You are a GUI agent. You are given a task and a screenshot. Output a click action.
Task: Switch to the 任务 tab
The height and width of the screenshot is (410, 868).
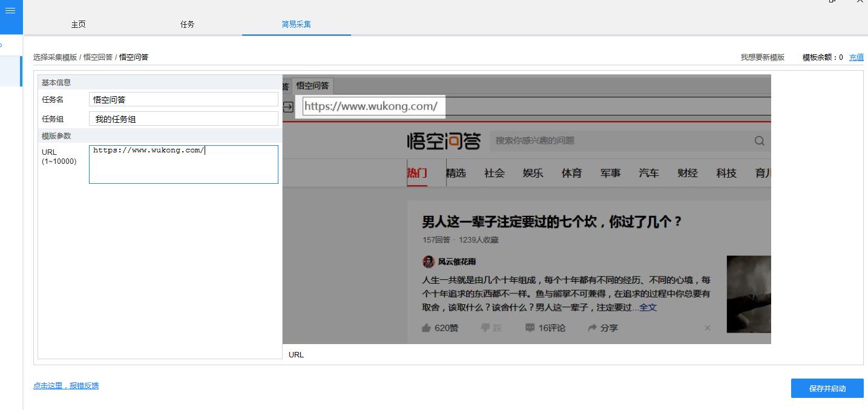click(x=187, y=24)
